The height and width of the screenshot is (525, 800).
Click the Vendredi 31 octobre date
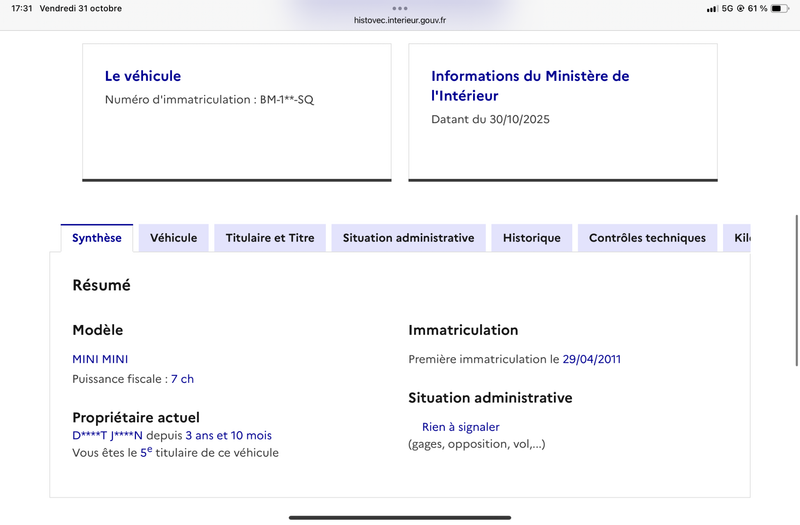pyautogui.click(x=81, y=8)
